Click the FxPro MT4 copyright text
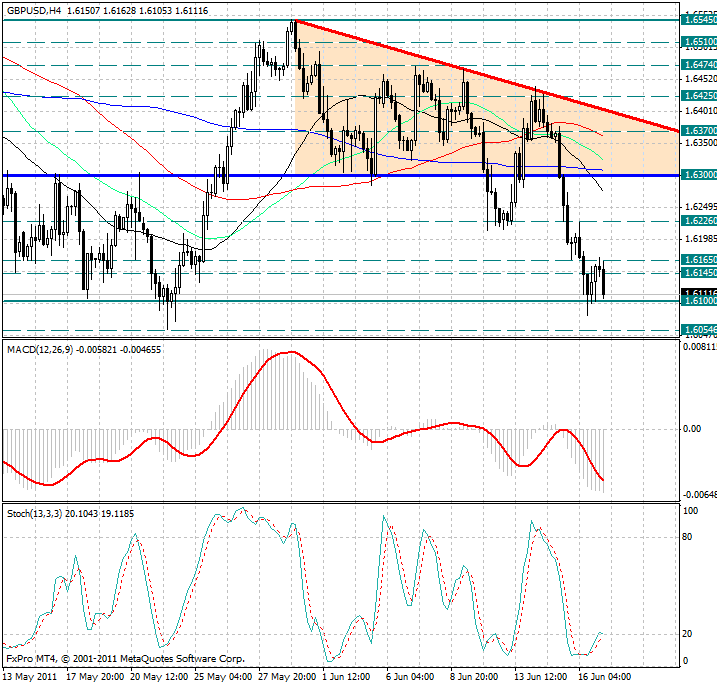Screen dimensions: 717x684 (126, 659)
